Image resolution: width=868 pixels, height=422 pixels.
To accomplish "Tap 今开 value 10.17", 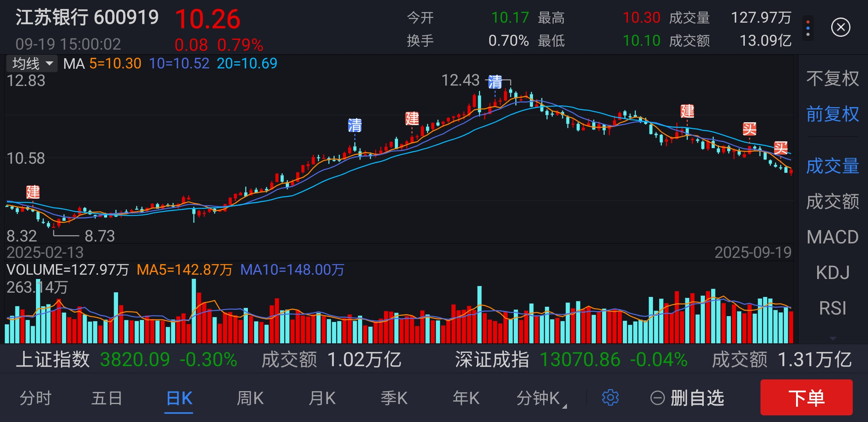I will 510,18.
